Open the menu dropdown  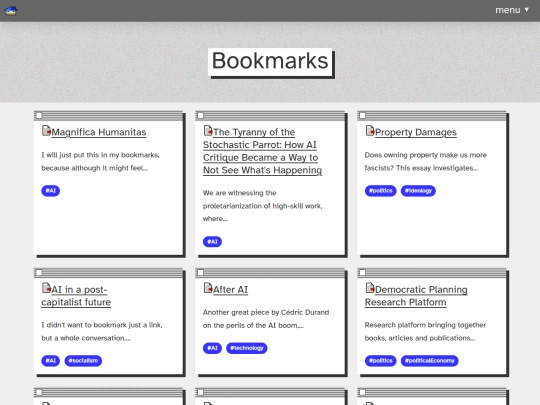(512, 10)
